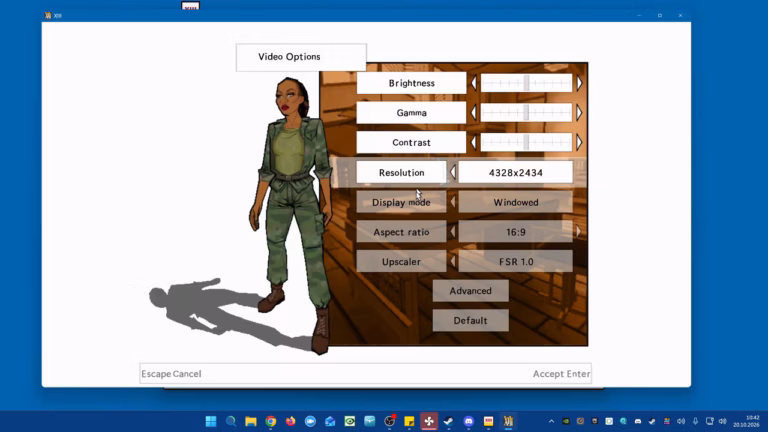Viewport: 768px width, 432px height.
Task: Click the 16:9 aspect ratio value
Action: click(515, 232)
